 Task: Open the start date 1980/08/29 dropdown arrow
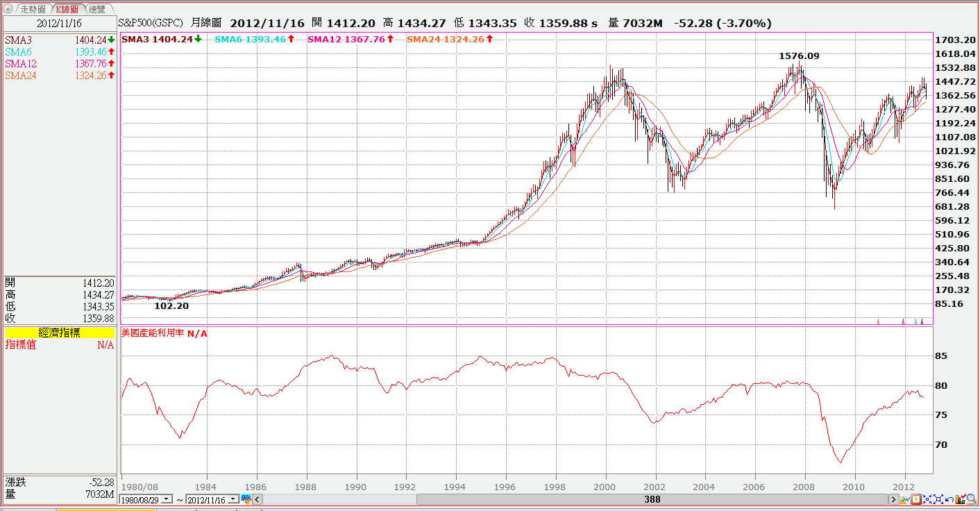point(166,499)
